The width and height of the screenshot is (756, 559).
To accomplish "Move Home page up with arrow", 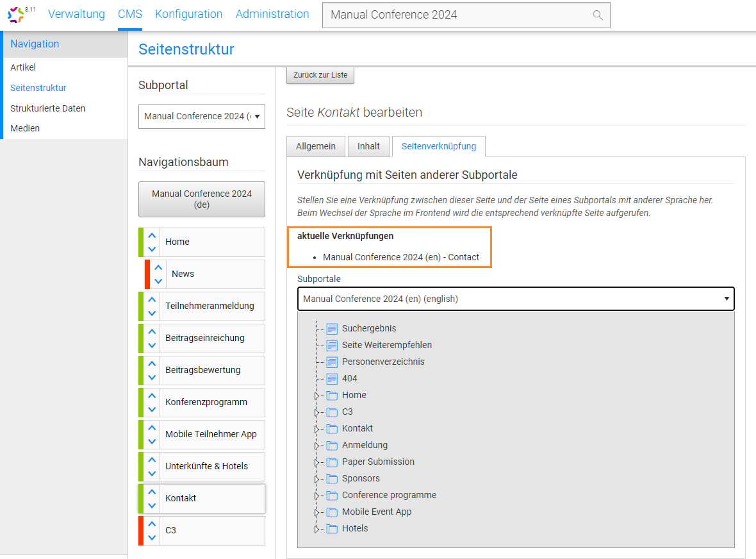I will point(152,236).
